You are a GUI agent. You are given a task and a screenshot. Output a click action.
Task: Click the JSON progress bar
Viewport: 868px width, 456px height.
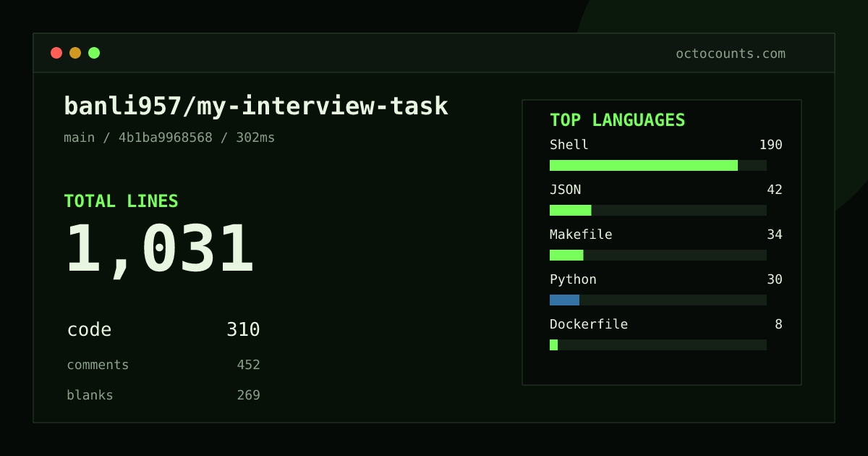point(658,210)
